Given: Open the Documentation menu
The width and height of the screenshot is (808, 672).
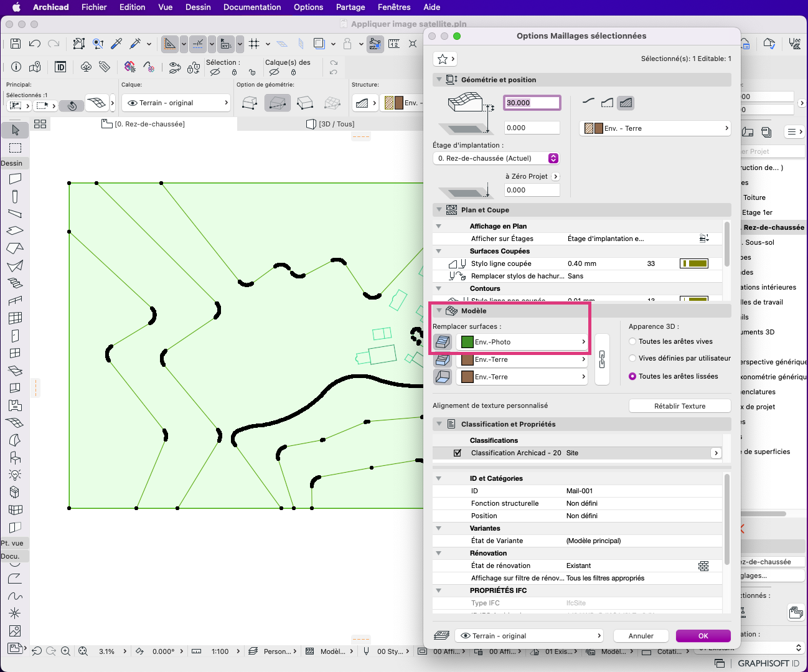Looking at the screenshot, I should [252, 7].
